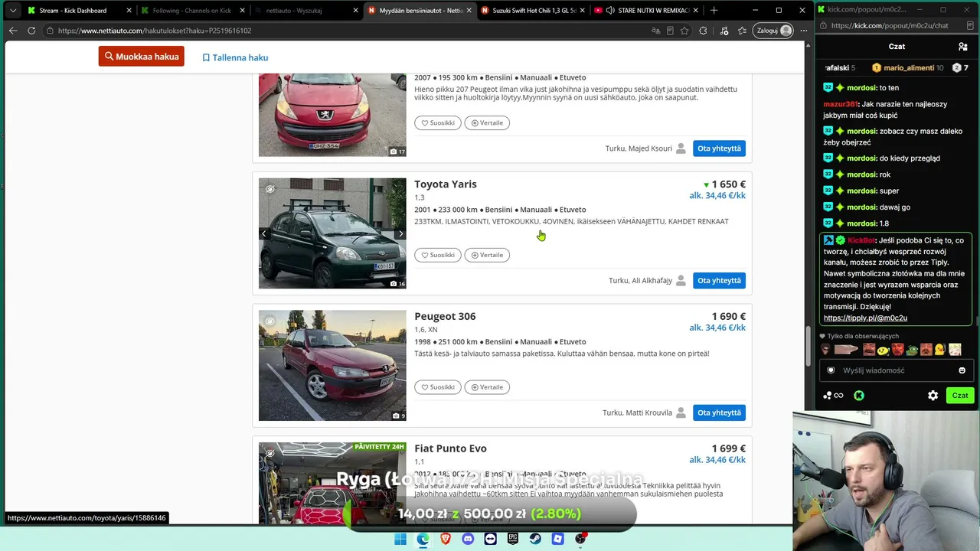Open Epic Games Launcher from the taskbar

point(513,539)
